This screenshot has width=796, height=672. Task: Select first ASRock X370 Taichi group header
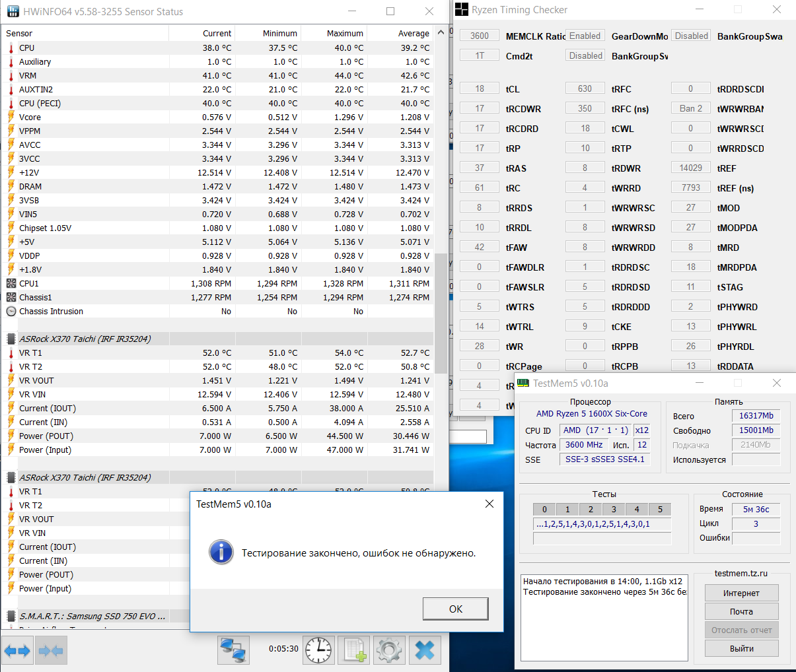click(x=218, y=339)
